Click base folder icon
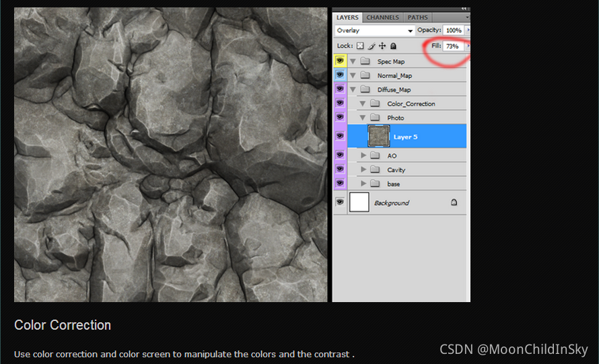Screen dimensions: 599x364 pyautogui.click(x=375, y=184)
